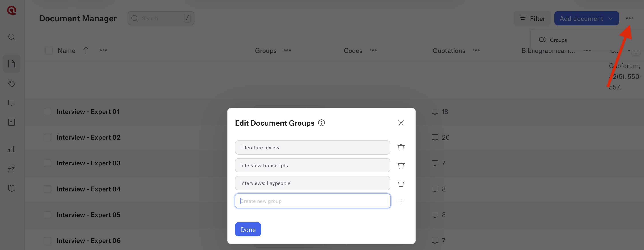This screenshot has width=644, height=250.
Task: Delete the Literature review group
Action: point(401,148)
